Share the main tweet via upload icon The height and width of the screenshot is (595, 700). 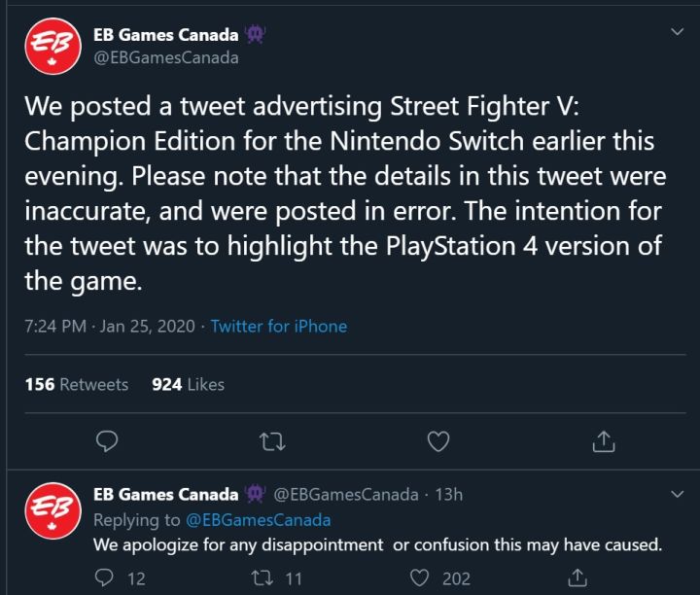click(604, 442)
